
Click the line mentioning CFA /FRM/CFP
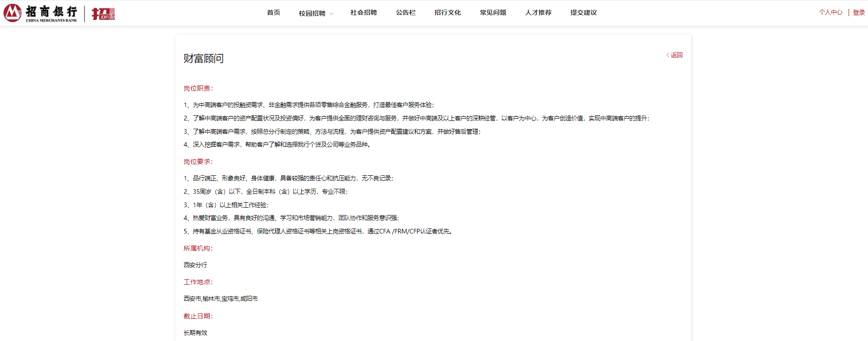point(319,231)
